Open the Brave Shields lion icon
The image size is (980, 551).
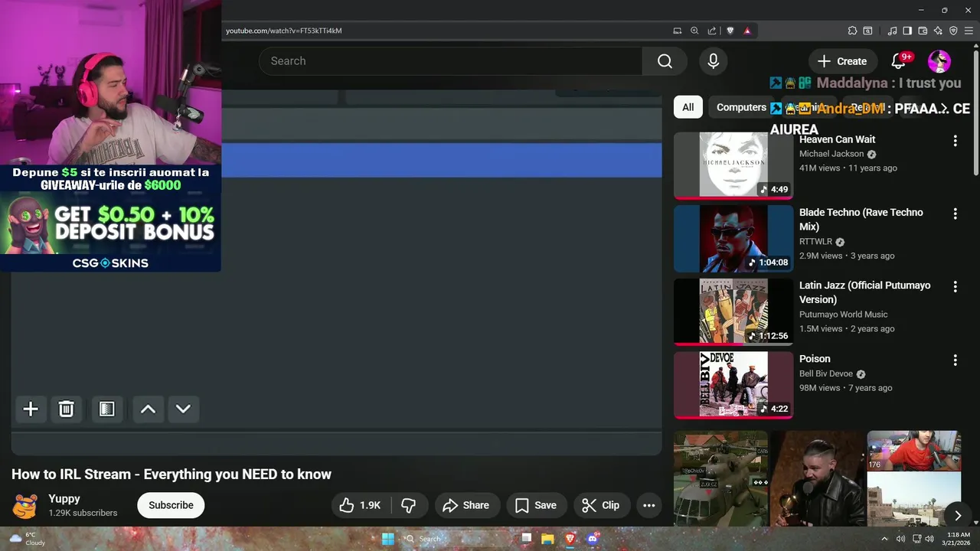730,31
